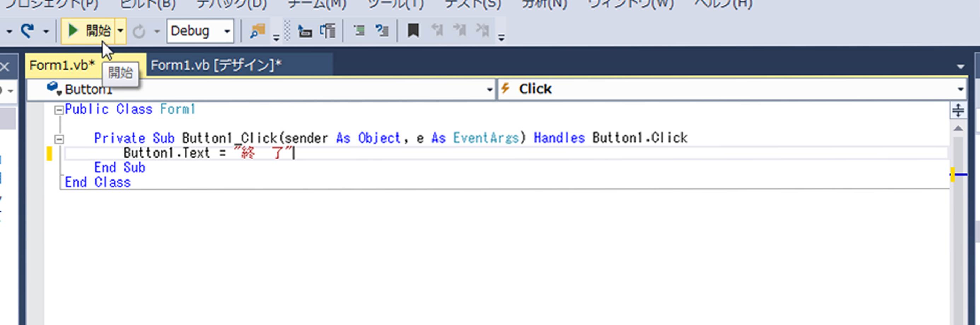980x325 pixels.
Task: Open the Click event dropdown
Action: coord(960,90)
